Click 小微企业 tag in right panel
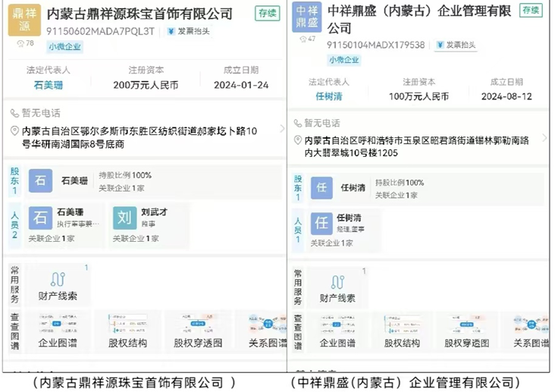The image size is (555, 392). 344,60
